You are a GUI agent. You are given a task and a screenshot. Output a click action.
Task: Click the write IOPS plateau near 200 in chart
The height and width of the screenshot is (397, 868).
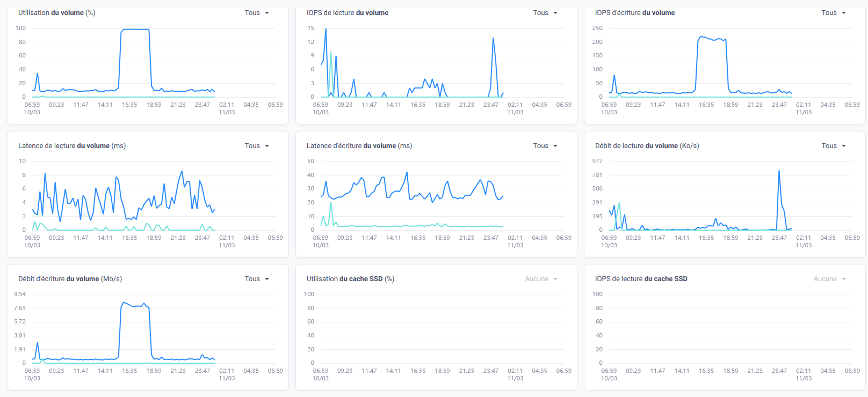(712, 39)
